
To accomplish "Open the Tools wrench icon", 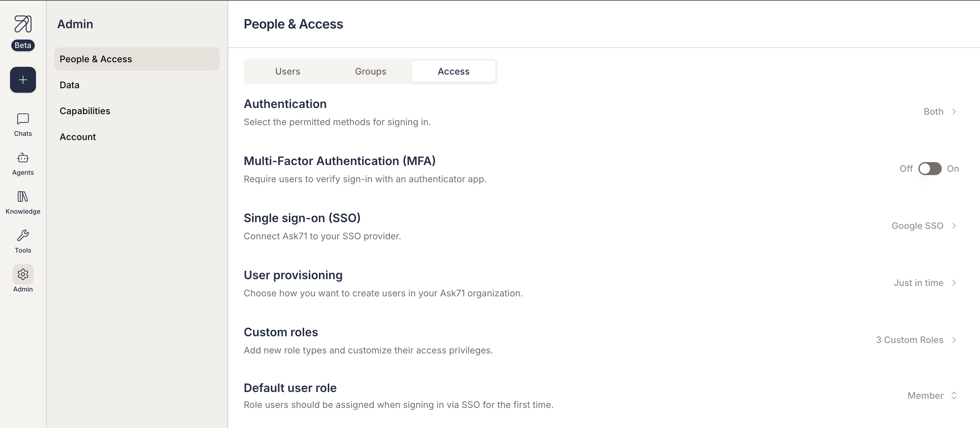I will click(x=23, y=235).
